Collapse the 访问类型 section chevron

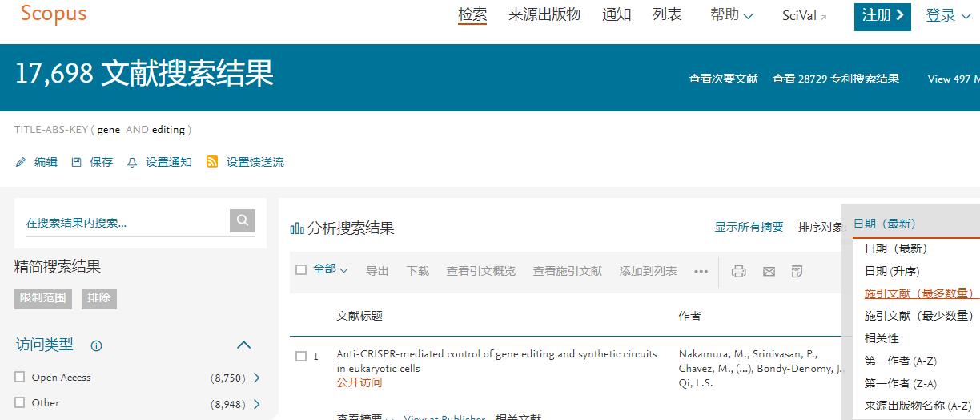click(244, 345)
